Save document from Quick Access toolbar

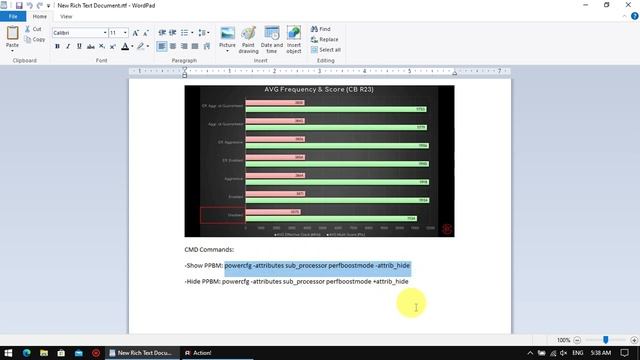click(19, 5)
